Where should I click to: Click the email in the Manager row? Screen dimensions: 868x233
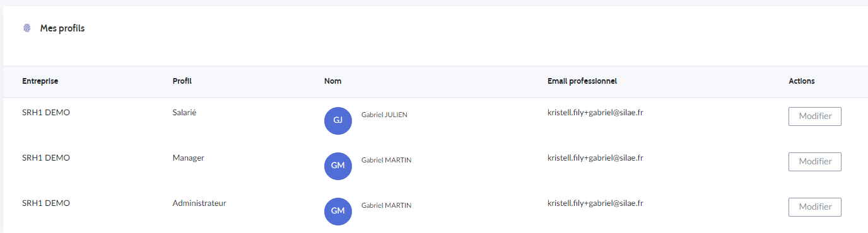tap(595, 158)
